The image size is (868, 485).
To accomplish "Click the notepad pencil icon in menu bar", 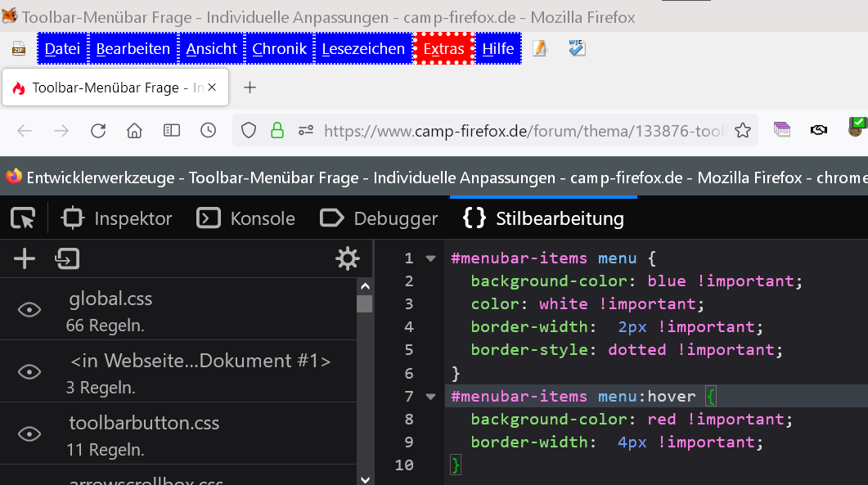I will point(540,49).
